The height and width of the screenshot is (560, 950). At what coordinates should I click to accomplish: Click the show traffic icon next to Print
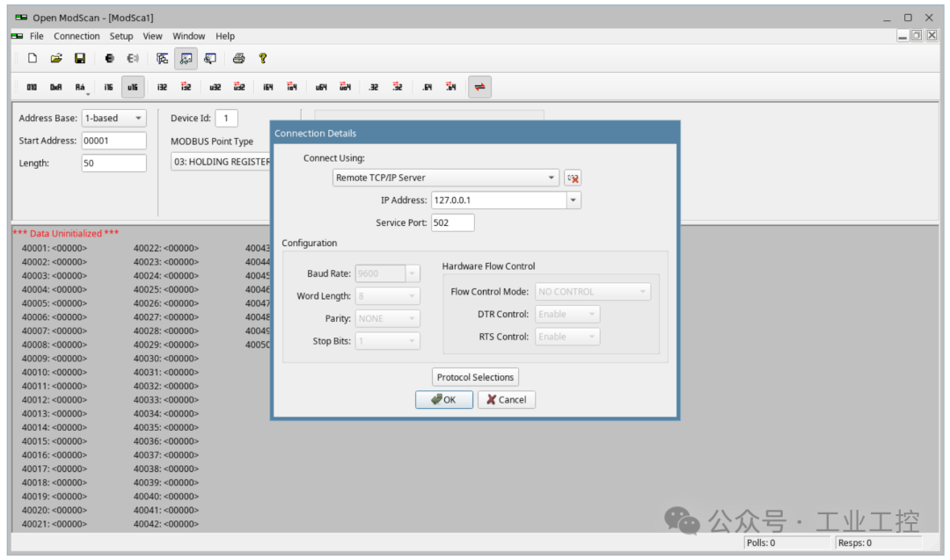pyautogui.click(x=209, y=58)
